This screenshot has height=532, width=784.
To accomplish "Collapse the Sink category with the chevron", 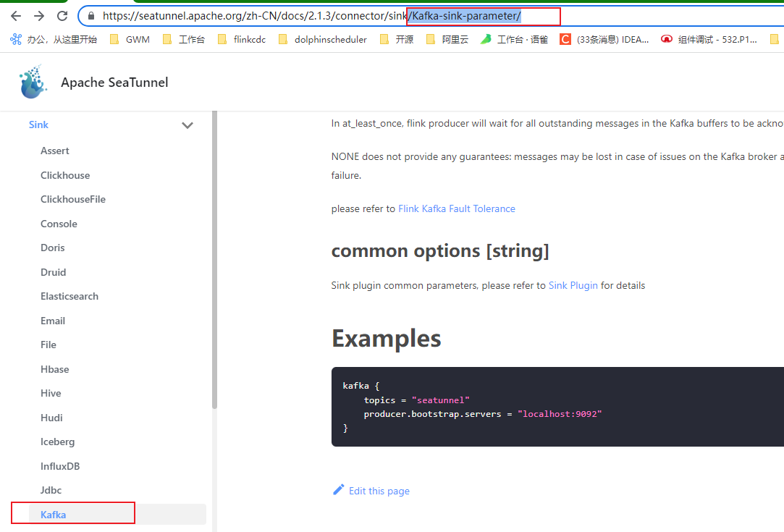I will 187,125.
